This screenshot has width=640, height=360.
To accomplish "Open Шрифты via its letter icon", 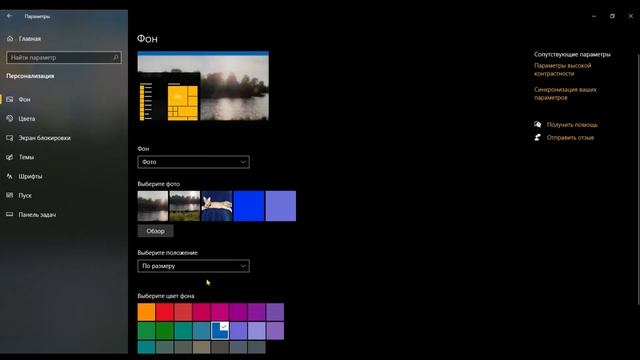I will [10, 176].
